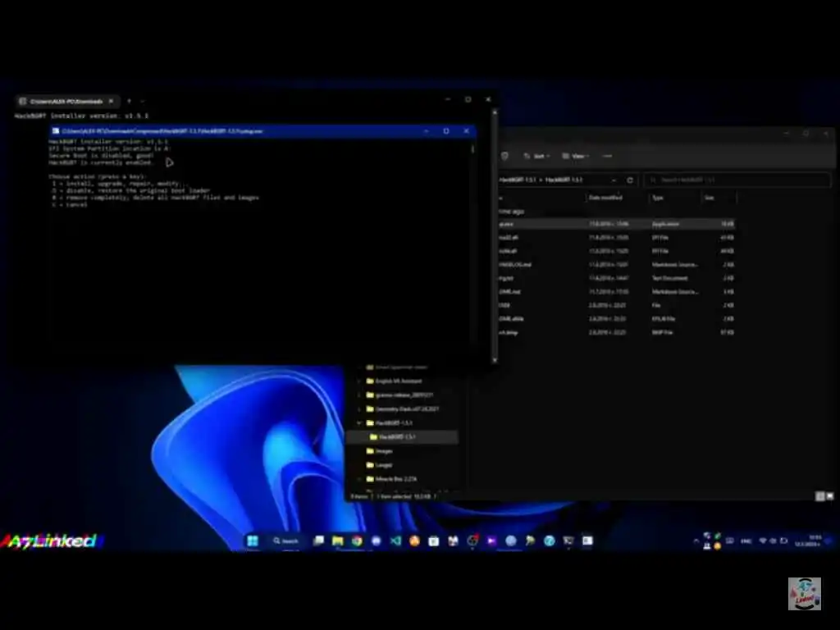Open Google Chrome from the taskbar

tap(357, 541)
